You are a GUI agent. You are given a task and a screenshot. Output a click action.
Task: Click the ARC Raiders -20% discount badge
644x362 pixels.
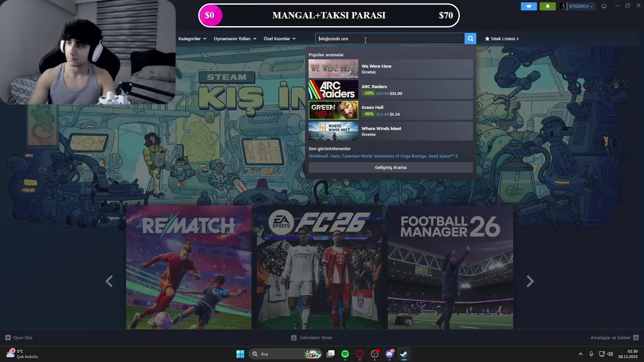point(368,94)
